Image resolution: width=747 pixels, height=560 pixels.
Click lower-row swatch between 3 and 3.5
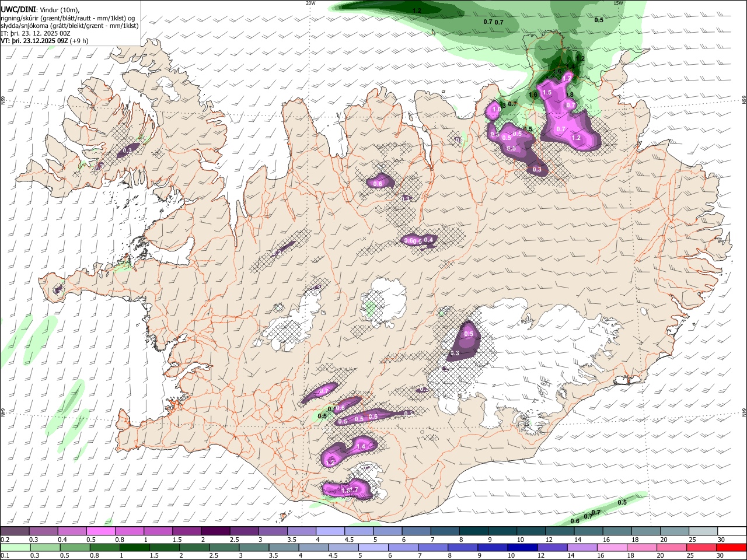(x=255, y=547)
